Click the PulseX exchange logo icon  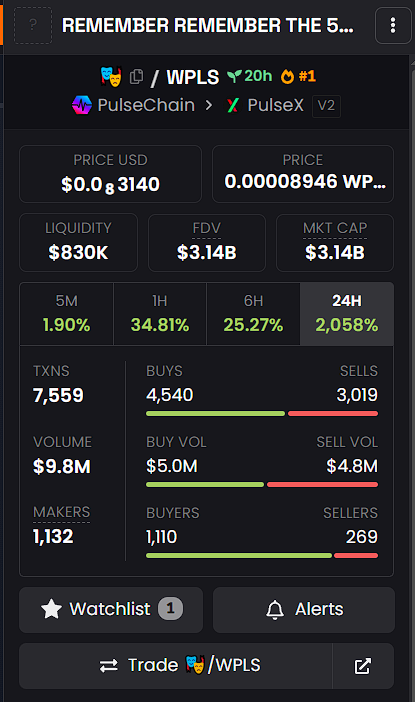pyautogui.click(x=232, y=105)
